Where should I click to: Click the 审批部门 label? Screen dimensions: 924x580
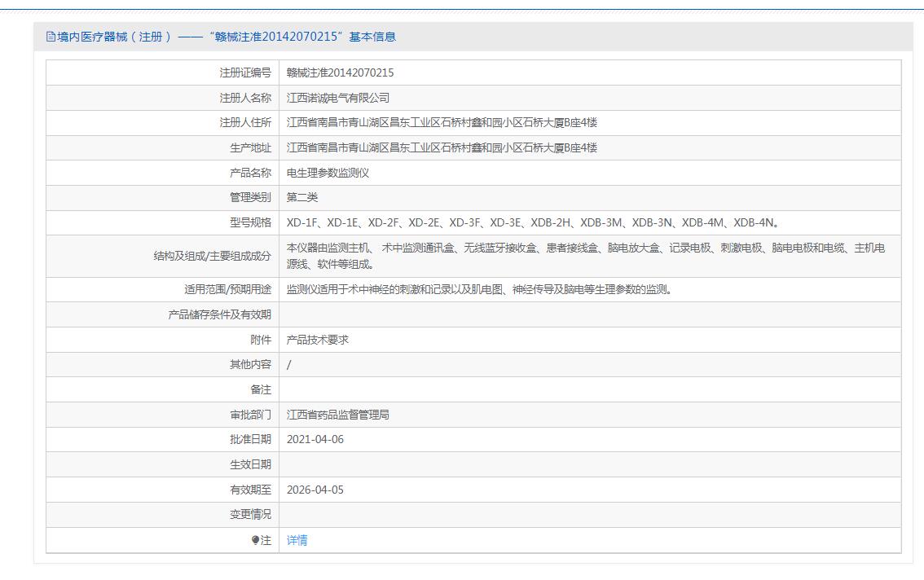[250, 415]
